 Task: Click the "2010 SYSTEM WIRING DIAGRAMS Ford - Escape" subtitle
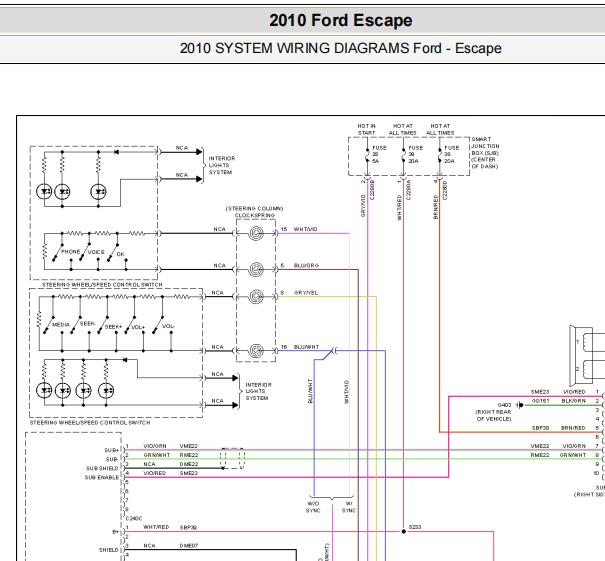[x=341, y=48]
